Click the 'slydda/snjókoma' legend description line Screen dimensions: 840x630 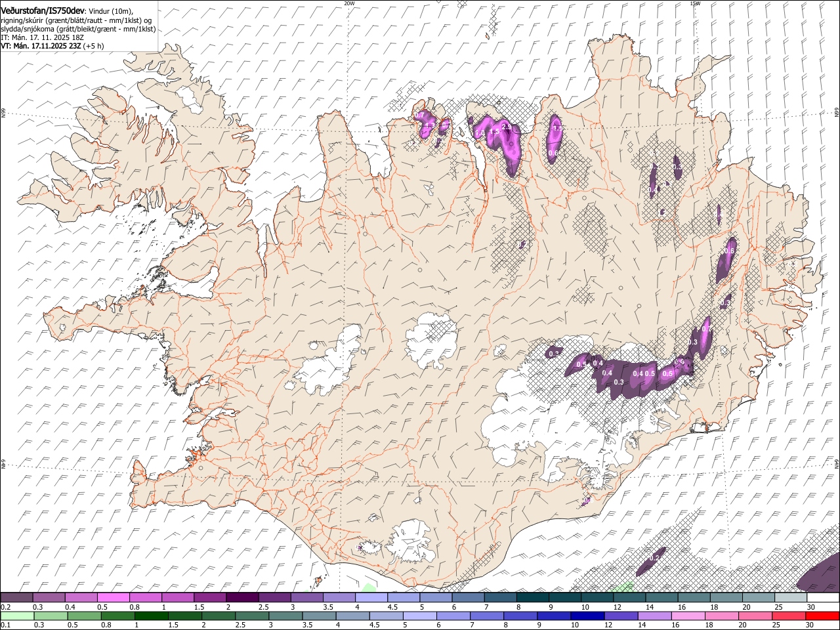click(78, 29)
